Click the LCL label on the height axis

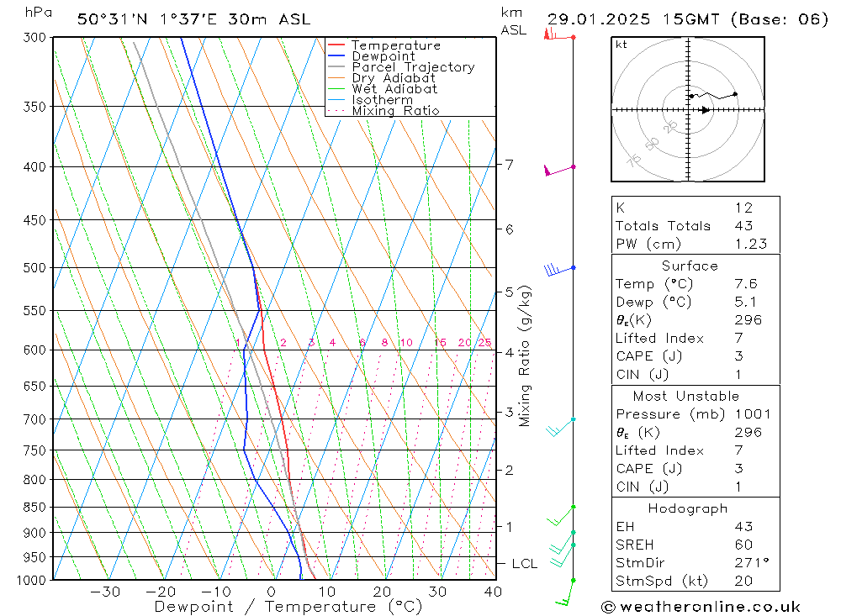(x=524, y=563)
